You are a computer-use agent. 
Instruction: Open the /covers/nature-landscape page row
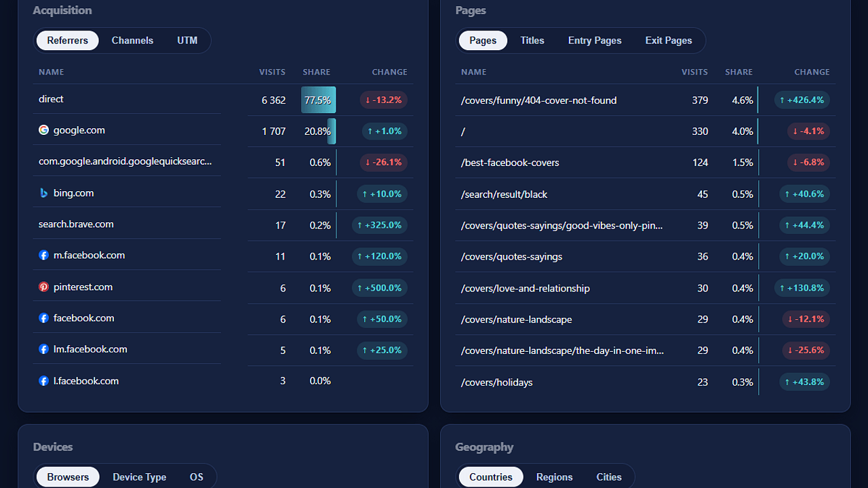[646, 319]
